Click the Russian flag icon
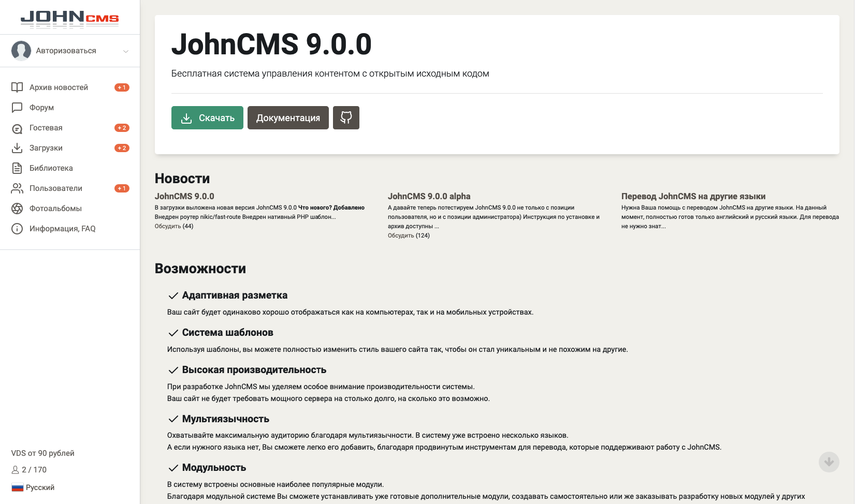 pyautogui.click(x=18, y=487)
